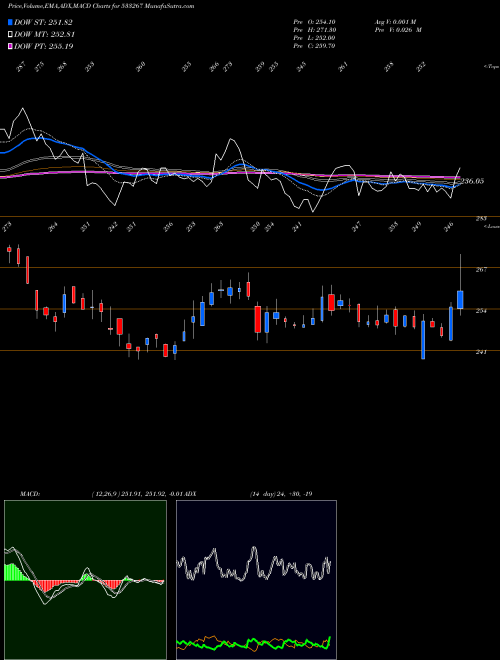Click the 267 price level label
The image size is (500, 660).
tap(481, 269)
